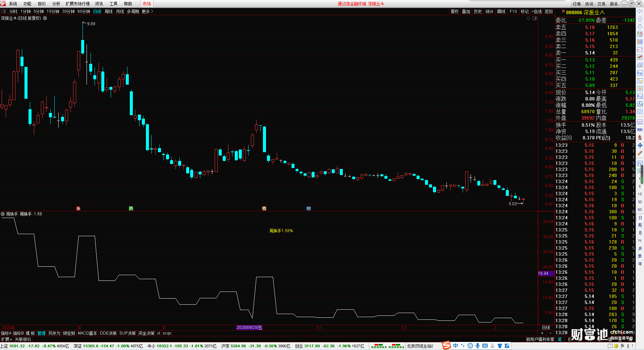Click the line chart sidebar icon

[640, 50]
